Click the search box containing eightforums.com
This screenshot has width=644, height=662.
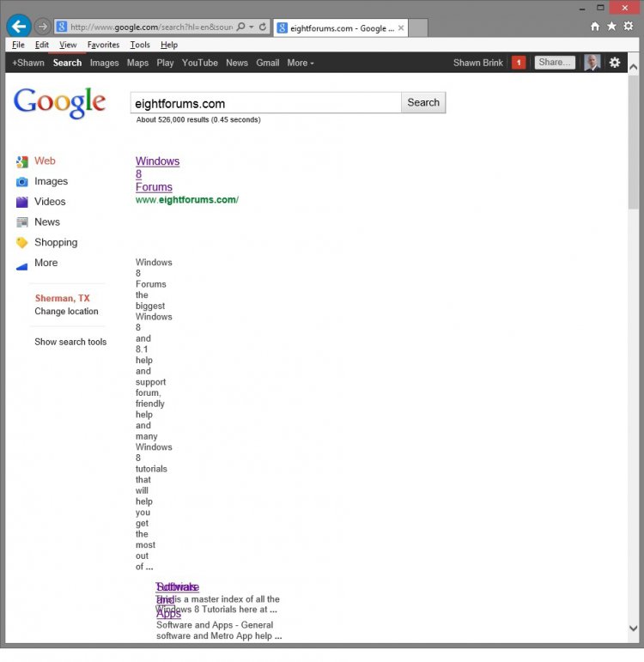tap(265, 102)
